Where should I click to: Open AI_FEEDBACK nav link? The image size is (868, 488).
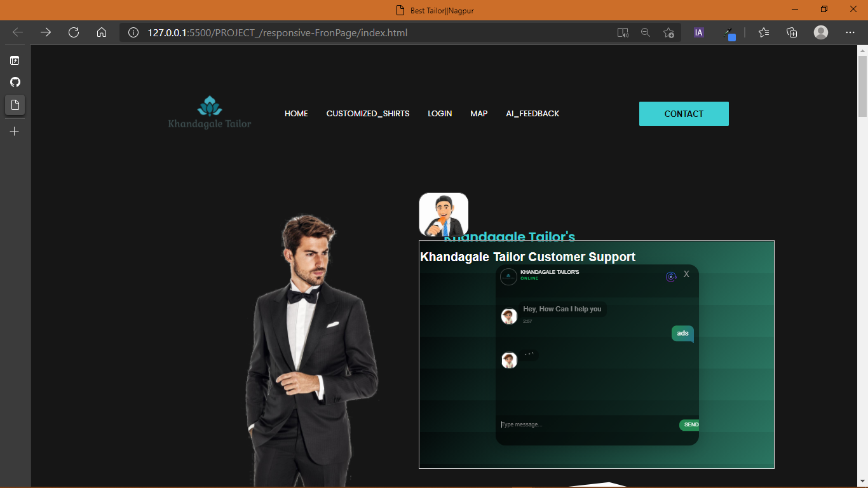(532, 114)
